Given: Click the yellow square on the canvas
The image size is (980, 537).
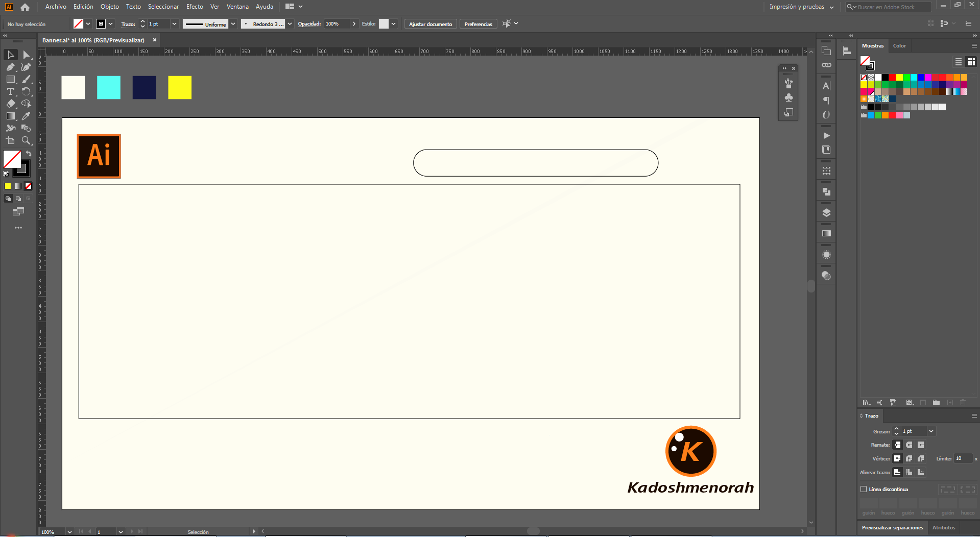Looking at the screenshot, I should coord(180,88).
